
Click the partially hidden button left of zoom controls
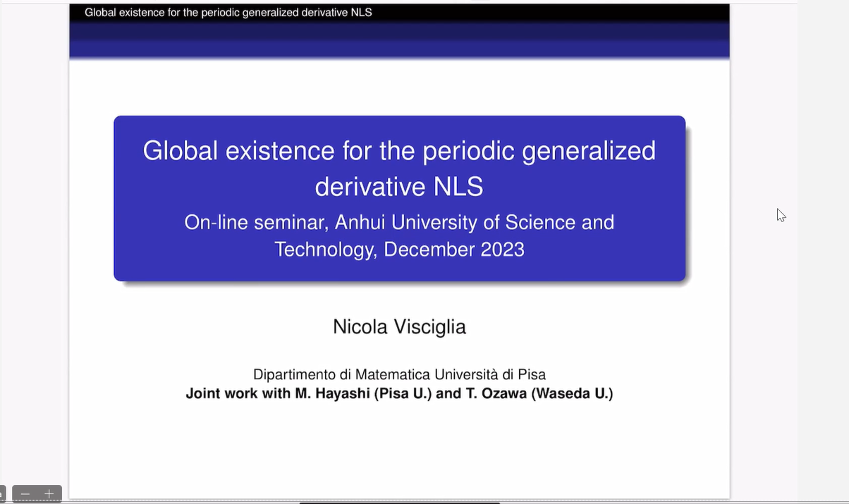pyautogui.click(x=2, y=494)
